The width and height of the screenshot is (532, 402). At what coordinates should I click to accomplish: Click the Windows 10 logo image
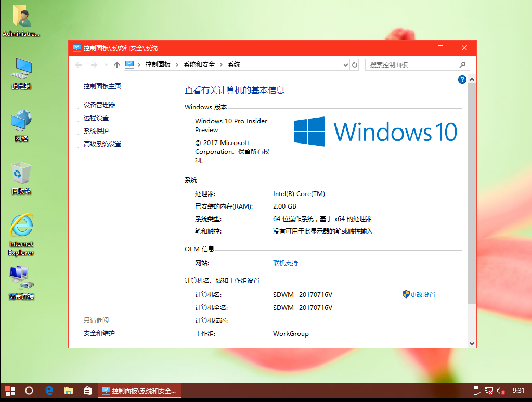[x=375, y=132]
